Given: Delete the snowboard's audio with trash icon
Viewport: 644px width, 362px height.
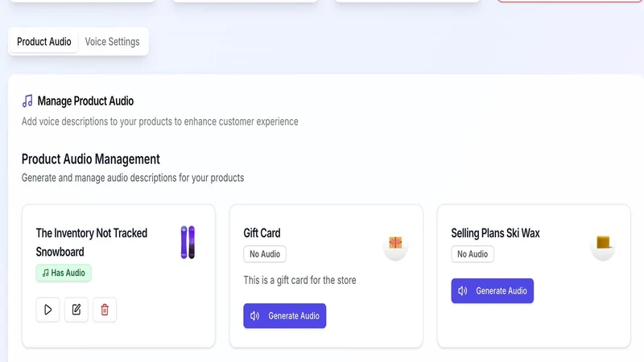Looking at the screenshot, I should pos(105,310).
